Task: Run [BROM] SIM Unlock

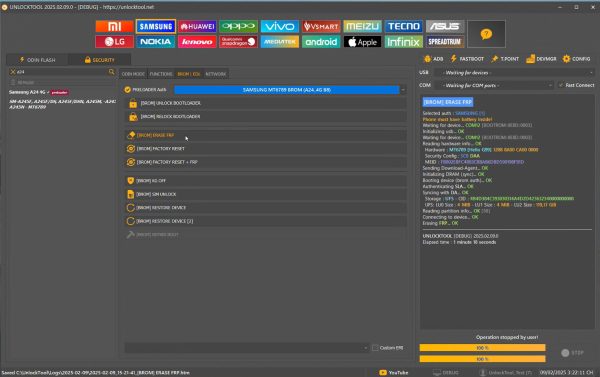Action: pyautogui.click(x=266, y=194)
